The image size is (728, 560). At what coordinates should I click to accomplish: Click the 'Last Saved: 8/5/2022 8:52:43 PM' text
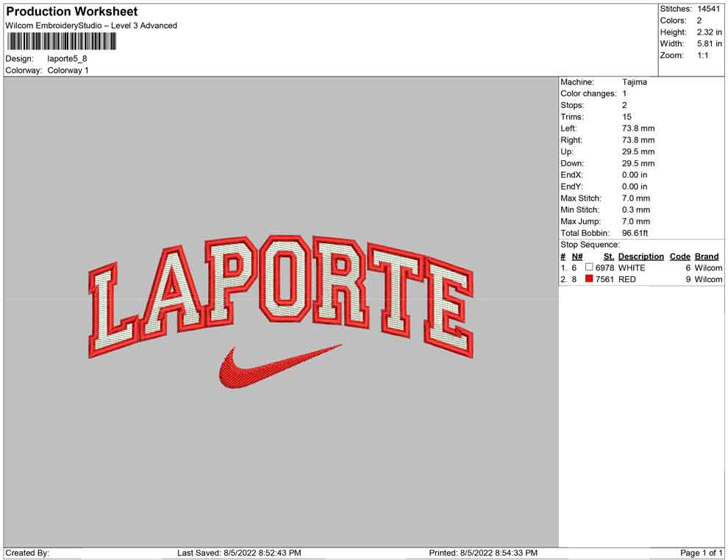[x=239, y=553]
